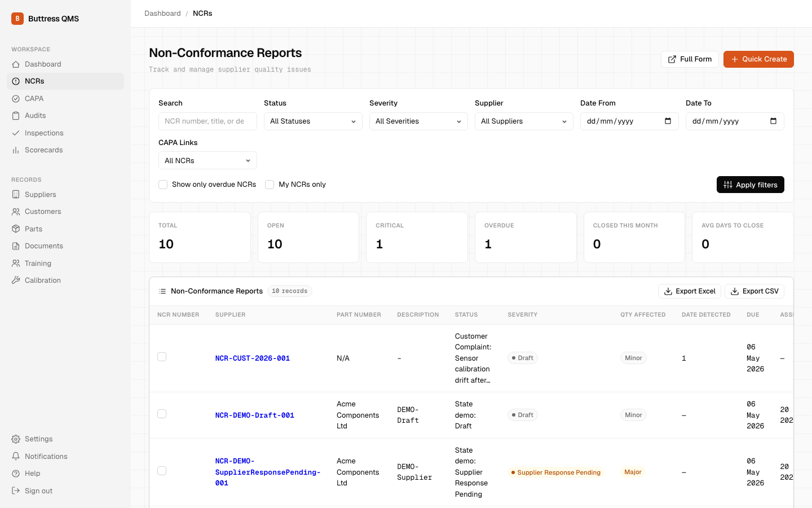
Task: Click the Major severity badge
Action: (x=633, y=472)
